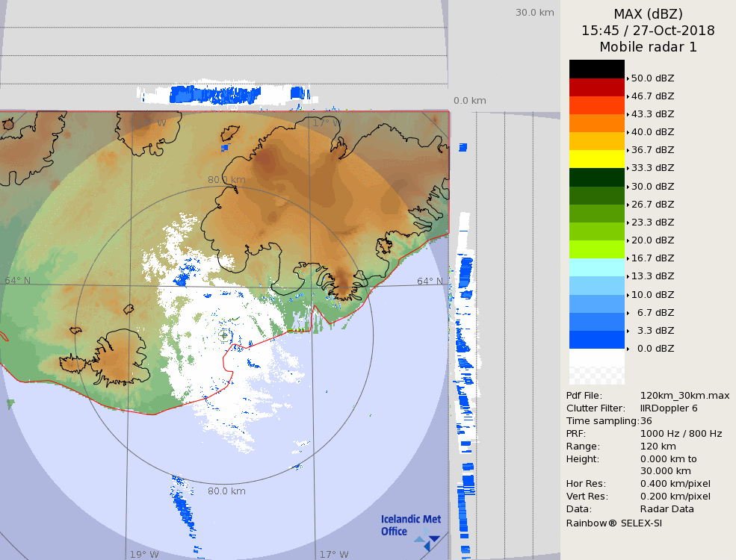Click the arrow marker beside 33.3 dBZ
736x560 pixels.
coord(628,168)
